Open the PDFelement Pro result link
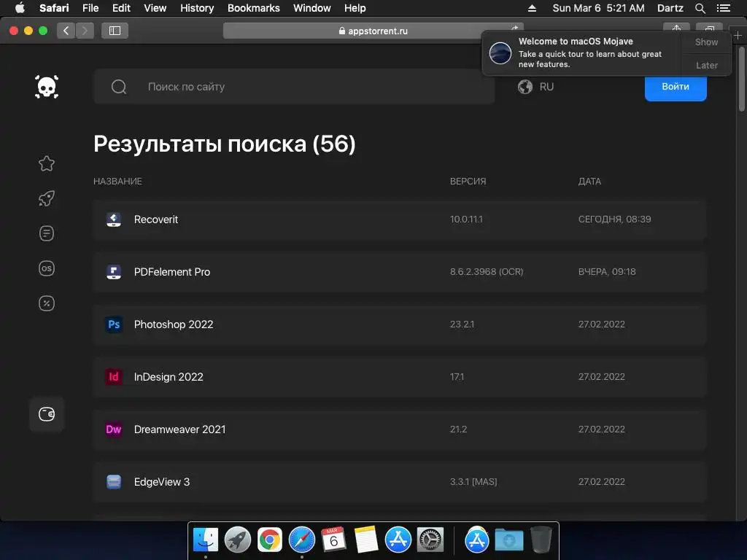Image resolution: width=747 pixels, height=560 pixels. click(x=172, y=272)
